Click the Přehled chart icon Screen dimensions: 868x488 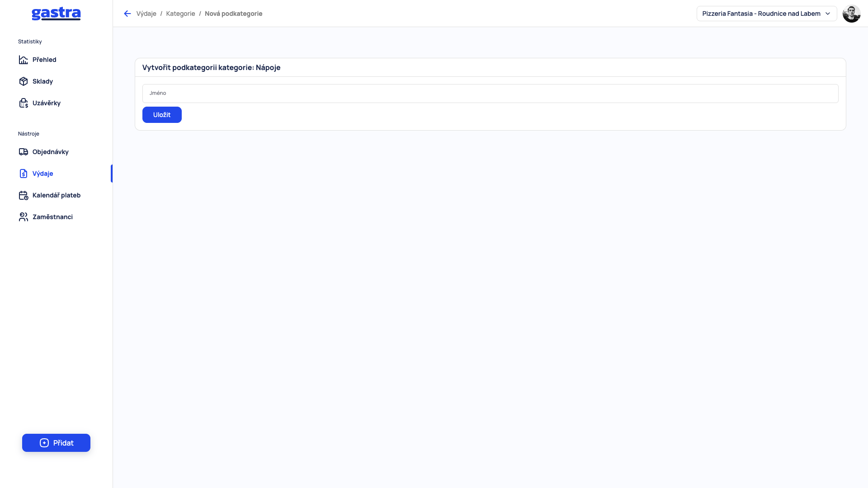pos(24,60)
